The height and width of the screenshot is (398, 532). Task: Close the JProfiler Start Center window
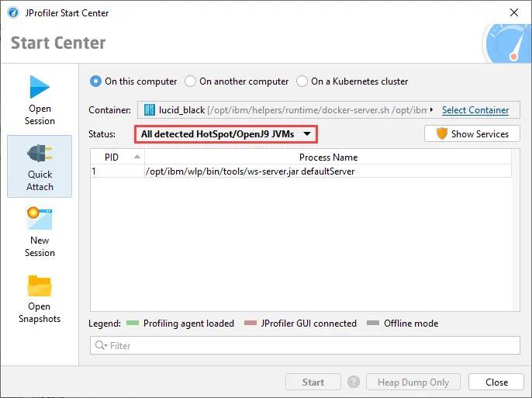point(514,12)
